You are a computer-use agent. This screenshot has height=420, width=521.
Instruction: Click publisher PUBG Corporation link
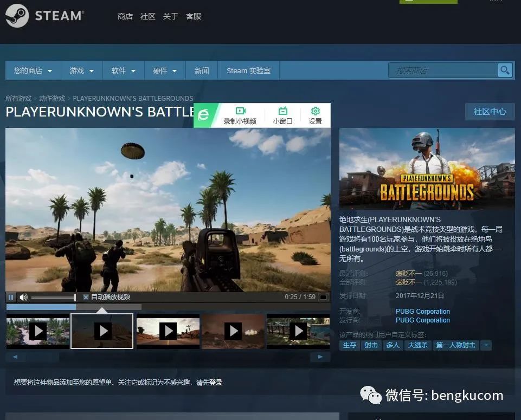[x=423, y=320]
